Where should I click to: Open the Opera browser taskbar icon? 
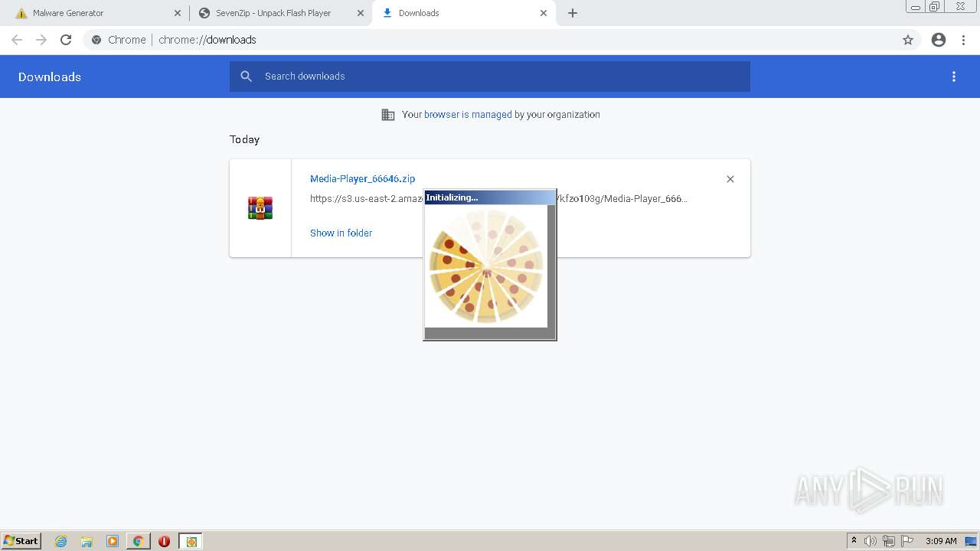pos(164,541)
